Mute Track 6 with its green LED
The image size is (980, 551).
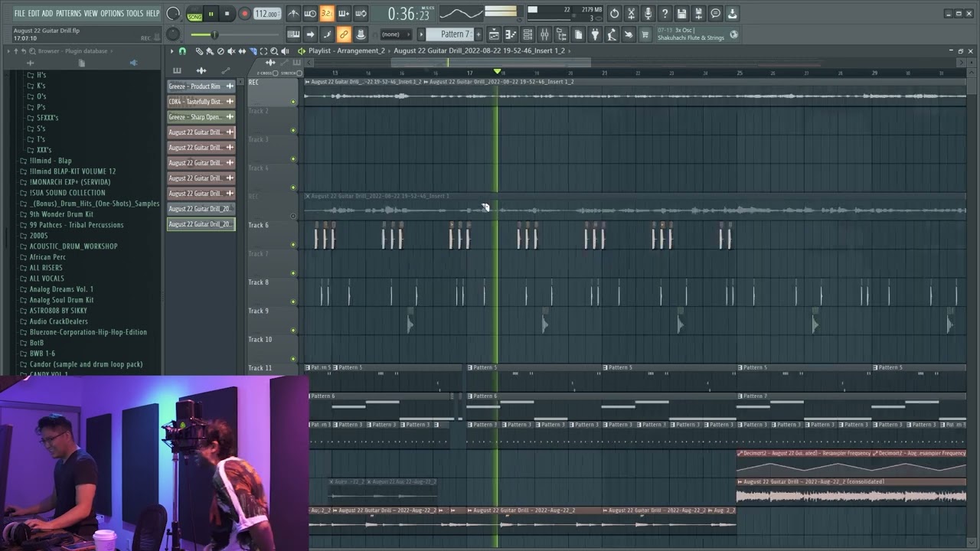point(292,244)
